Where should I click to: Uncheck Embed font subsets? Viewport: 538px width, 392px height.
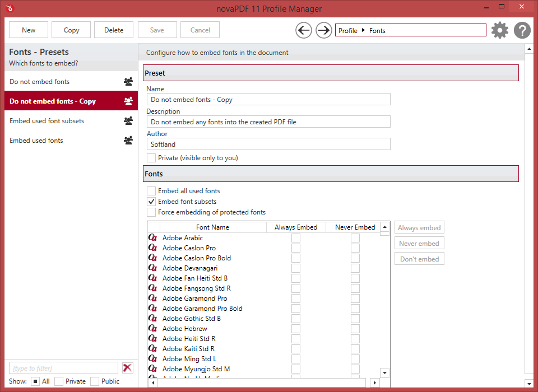tap(151, 201)
